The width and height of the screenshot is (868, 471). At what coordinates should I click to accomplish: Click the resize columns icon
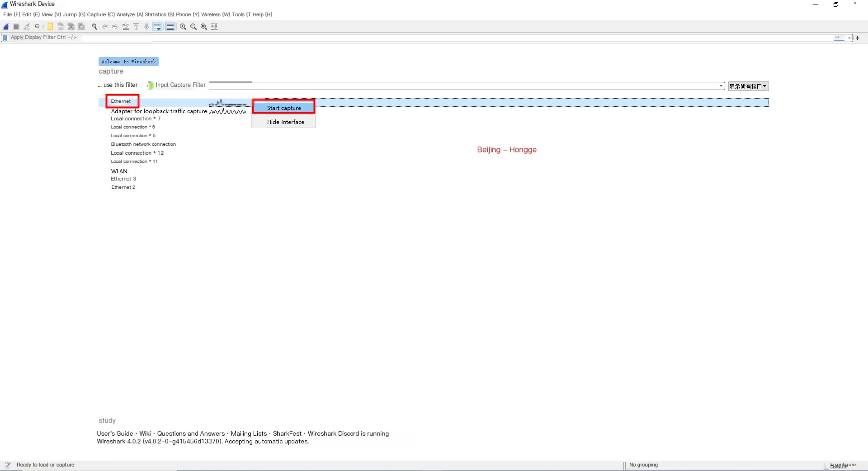pos(214,27)
